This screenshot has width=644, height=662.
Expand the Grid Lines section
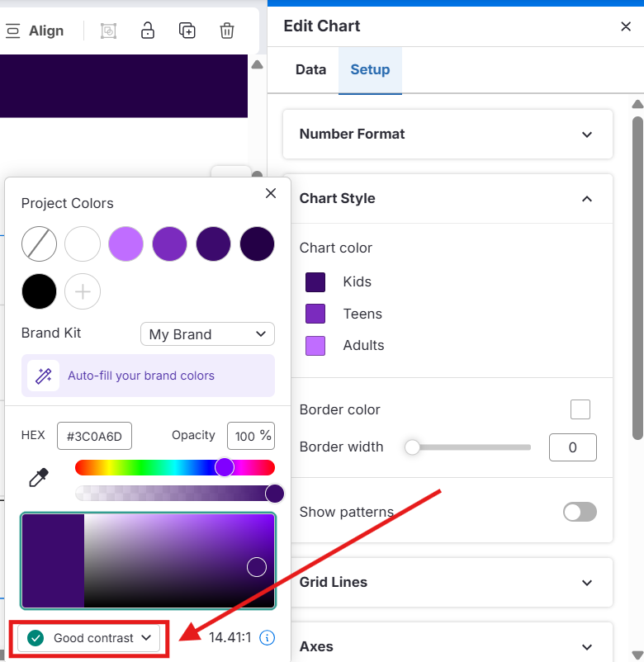(x=447, y=582)
